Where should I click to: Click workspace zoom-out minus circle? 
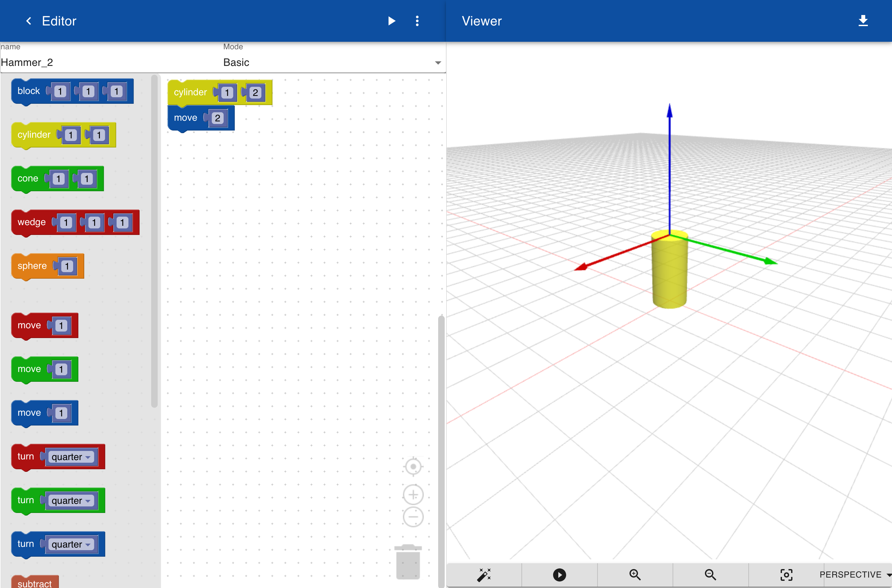[413, 517]
